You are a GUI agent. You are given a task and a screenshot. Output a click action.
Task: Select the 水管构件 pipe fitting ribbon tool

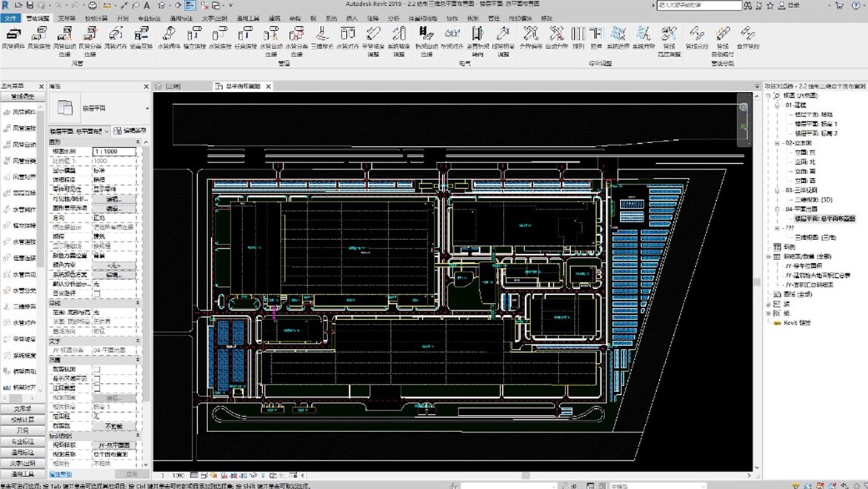click(169, 38)
